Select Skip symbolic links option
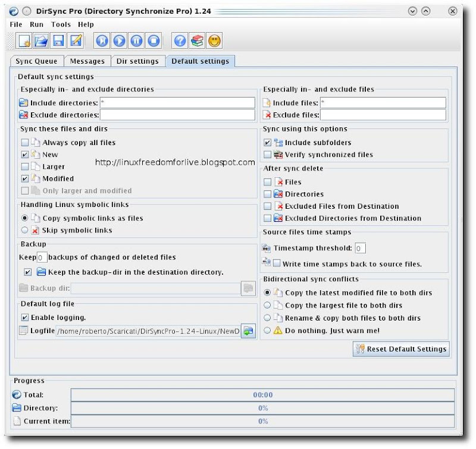The height and width of the screenshot is (449, 476). 25,230
